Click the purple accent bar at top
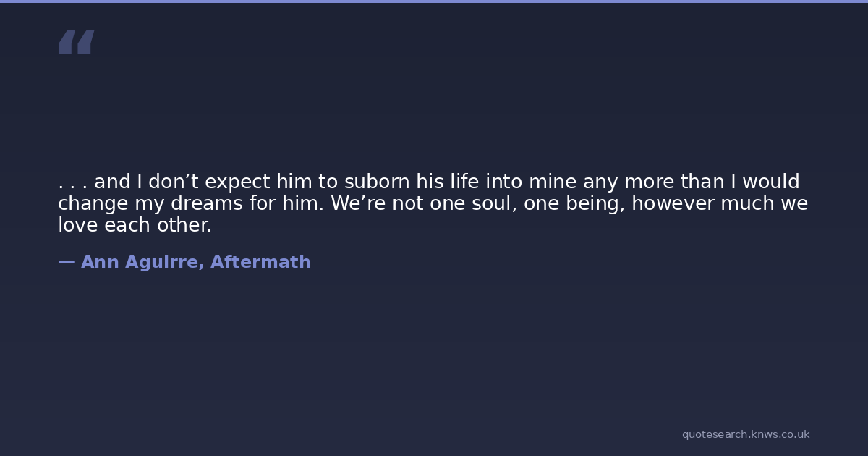Viewport: 868px width, 456px height. point(434,1)
